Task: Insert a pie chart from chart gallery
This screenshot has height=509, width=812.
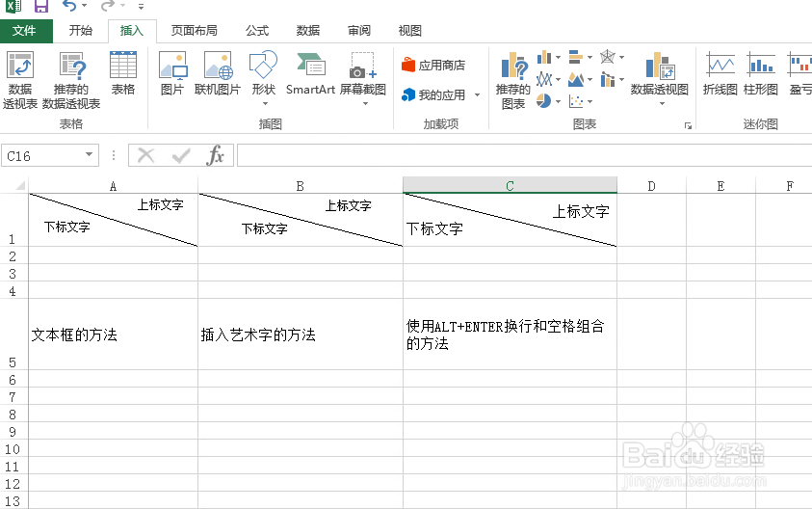Action: [544, 100]
